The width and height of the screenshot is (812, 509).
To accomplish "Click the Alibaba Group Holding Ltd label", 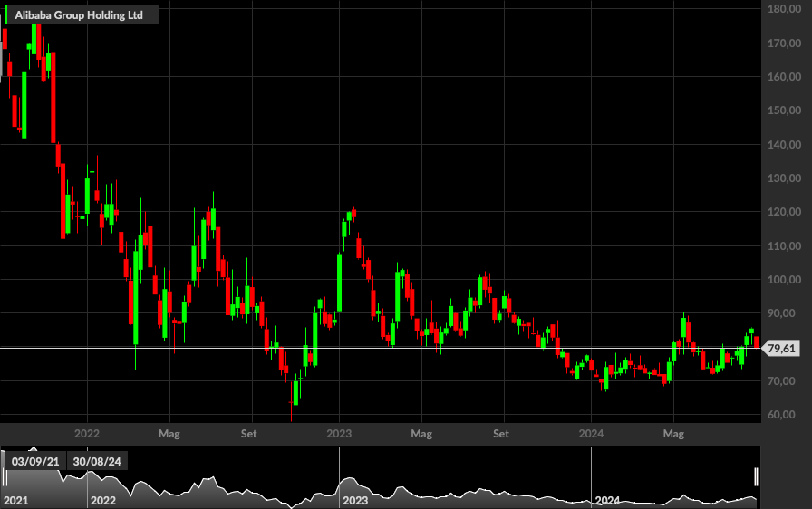I will (79, 15).
